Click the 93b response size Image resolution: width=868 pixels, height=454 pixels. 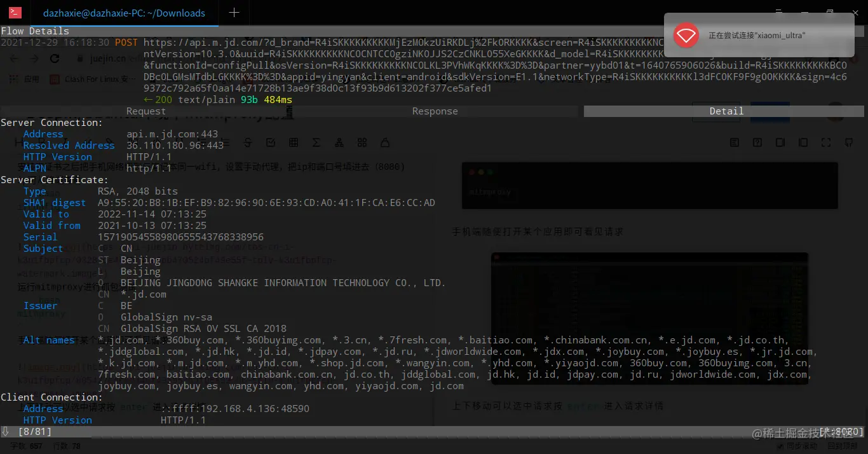click(249, 100)
